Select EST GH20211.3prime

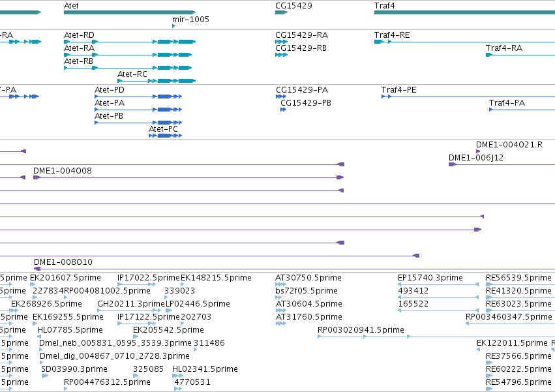click(129, 310)
